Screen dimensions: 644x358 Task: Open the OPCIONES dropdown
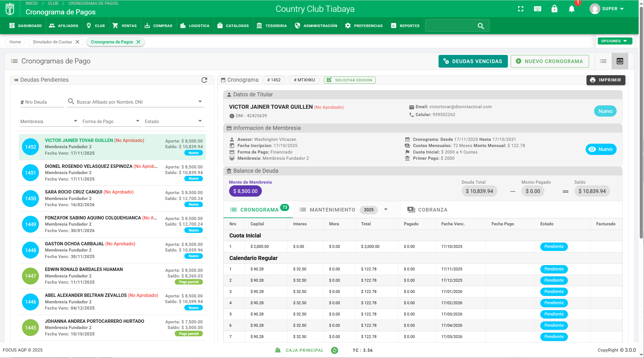tap(615, 41)
